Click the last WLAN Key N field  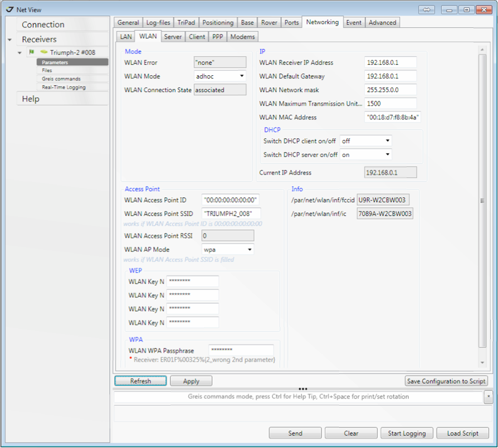(x=193, y=322)
